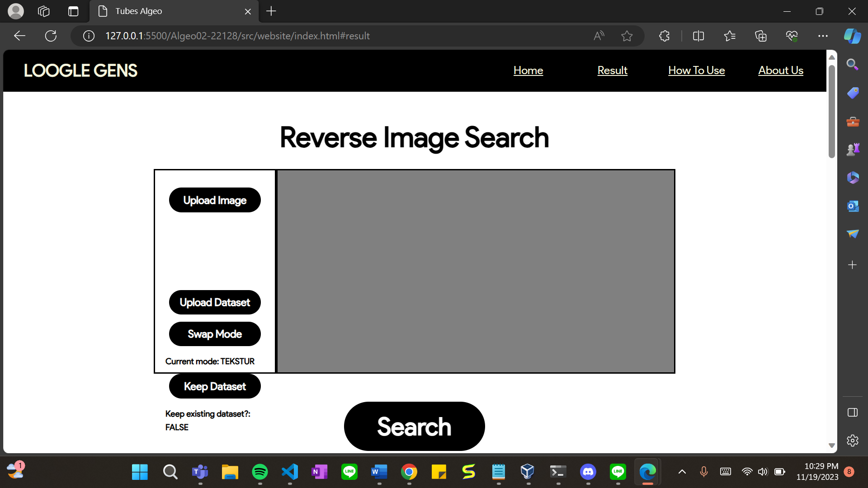Open Collections icon in toolbar
868x488 pixels.
(x=761, y=36)
